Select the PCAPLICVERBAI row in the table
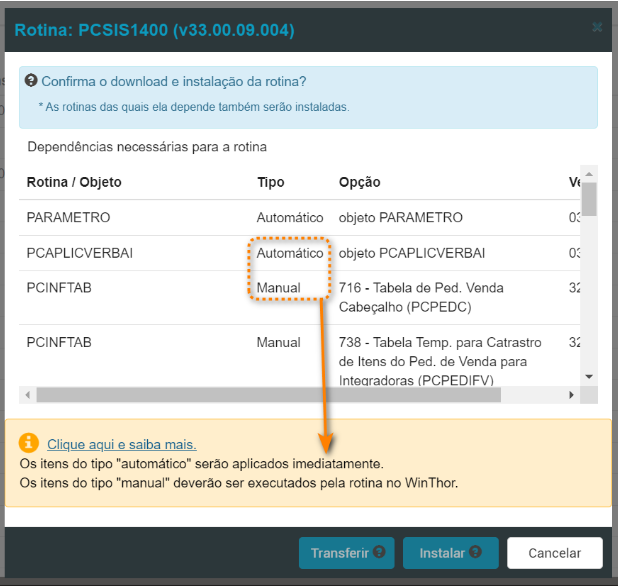 79,253
